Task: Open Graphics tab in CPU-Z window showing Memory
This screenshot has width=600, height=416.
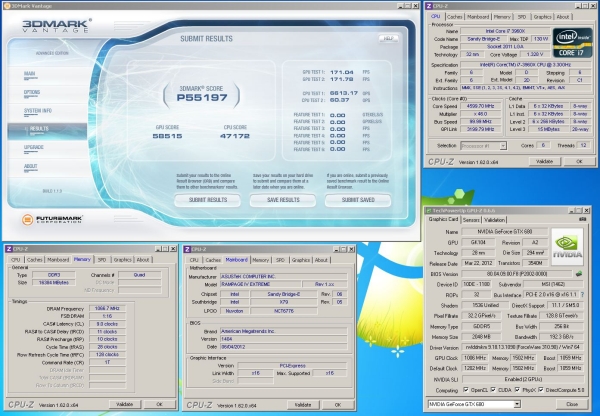Action: click(122, 259)
